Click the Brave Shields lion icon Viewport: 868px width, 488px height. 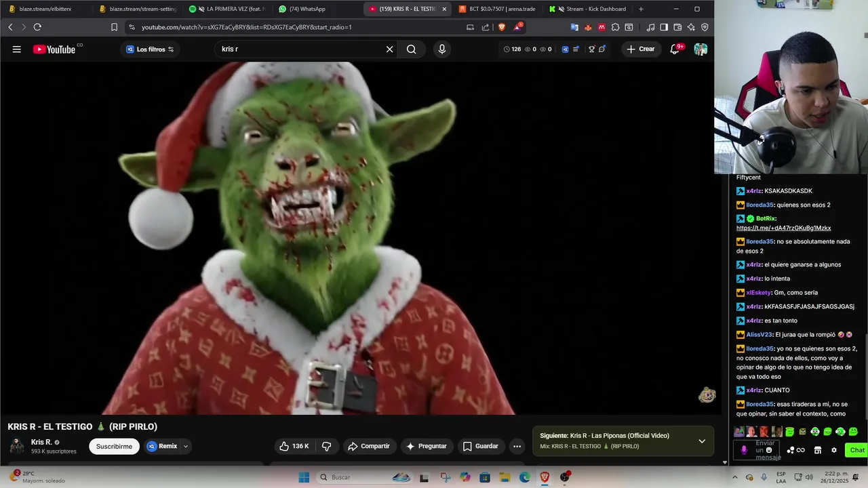pos(502,27)
